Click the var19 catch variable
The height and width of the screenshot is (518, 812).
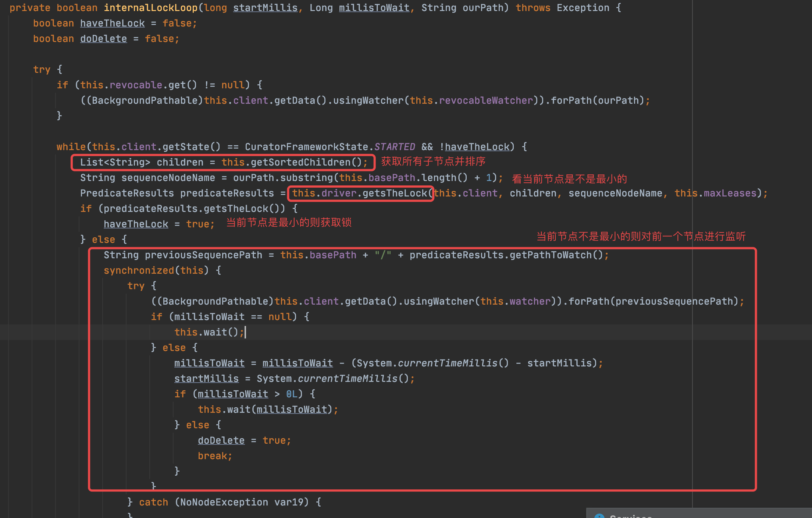pos(289,502)
